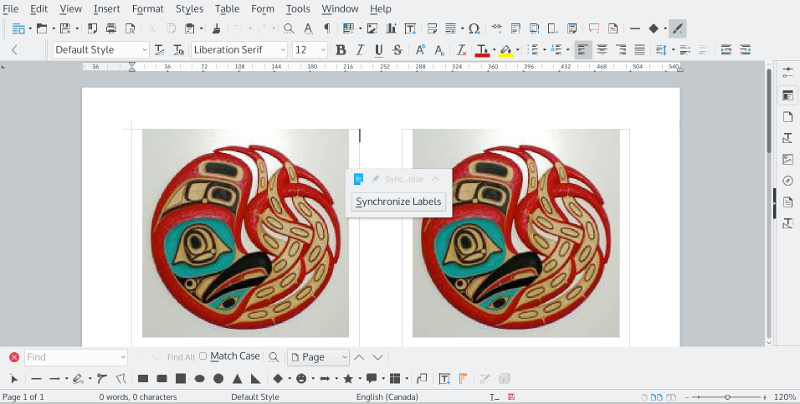Open Find and Replace magnifier icon
Image resolution: width=800 pixels, height=404 pixels.
point(289,29)
